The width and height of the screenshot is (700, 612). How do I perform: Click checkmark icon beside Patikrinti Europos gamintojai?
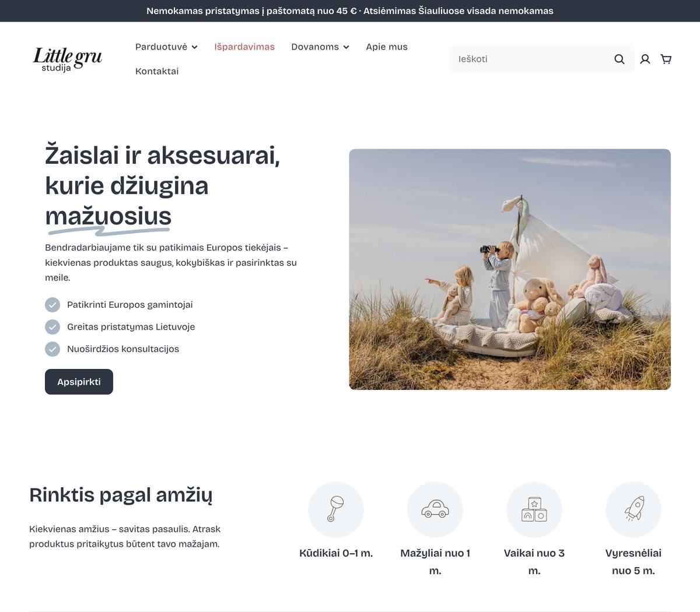(52, 305)
